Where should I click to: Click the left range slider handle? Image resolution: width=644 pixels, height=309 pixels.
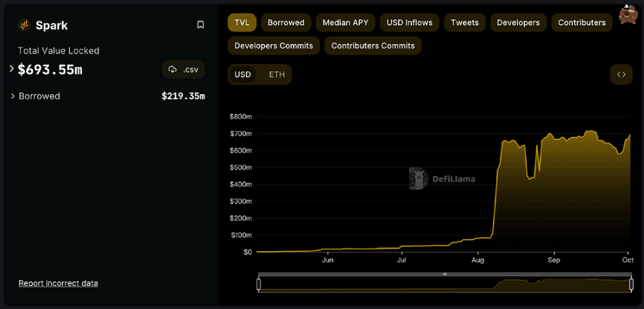click(258, 284)
